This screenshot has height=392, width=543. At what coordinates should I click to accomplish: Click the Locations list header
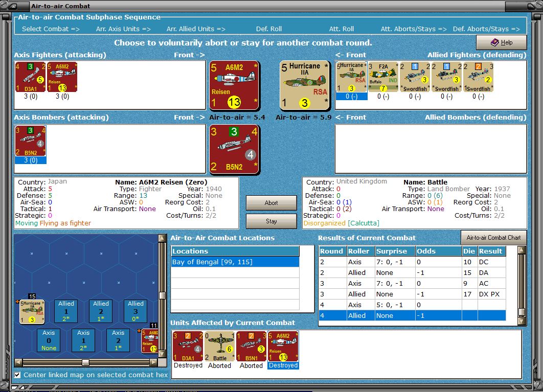[x=235, y=251]
